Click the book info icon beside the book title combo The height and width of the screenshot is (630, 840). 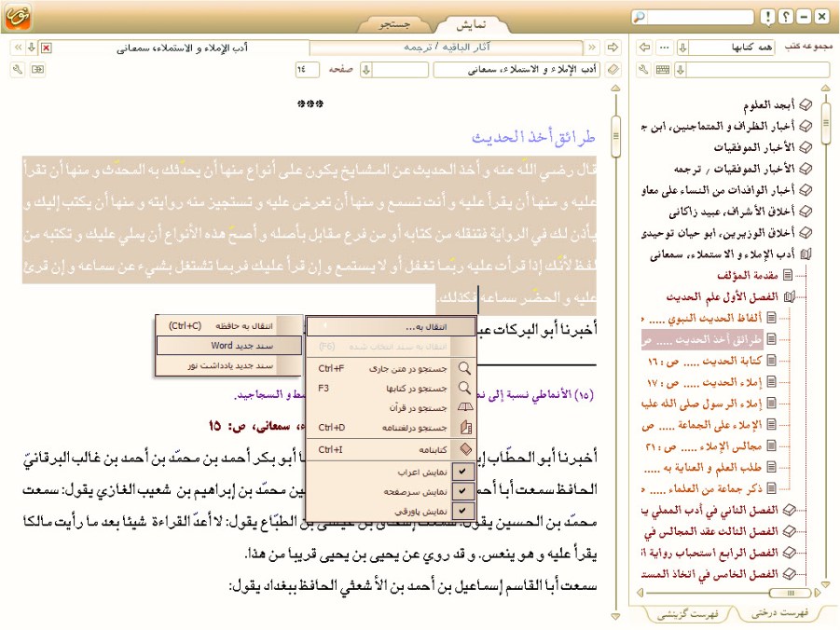point(613,70)
